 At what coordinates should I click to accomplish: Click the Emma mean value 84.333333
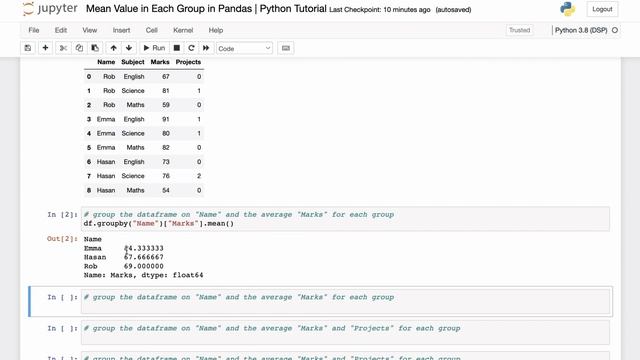(x=144, y=248)
